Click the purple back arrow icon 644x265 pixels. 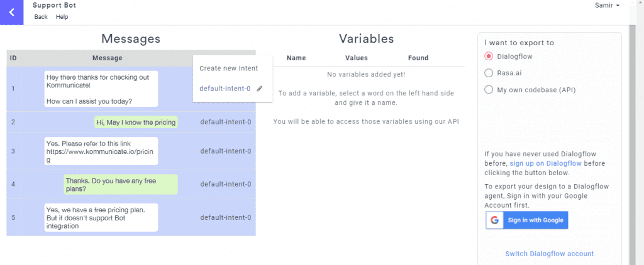coord(11,13)
